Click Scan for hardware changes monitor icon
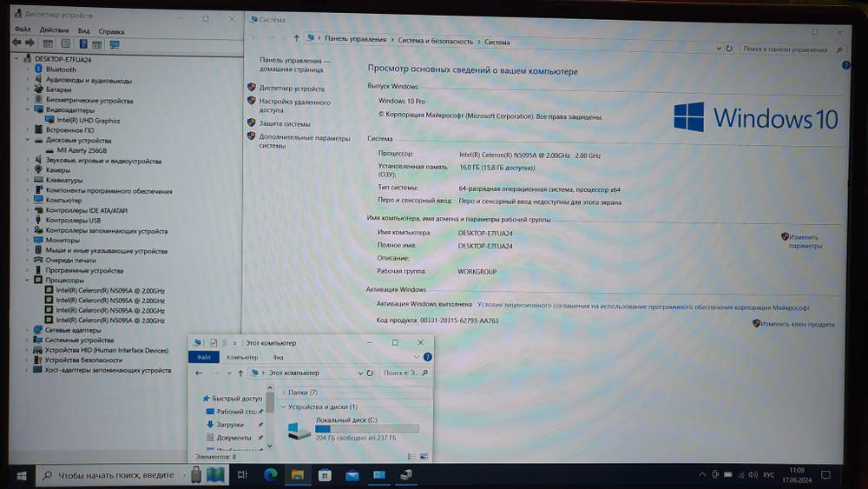 point(115,44)
